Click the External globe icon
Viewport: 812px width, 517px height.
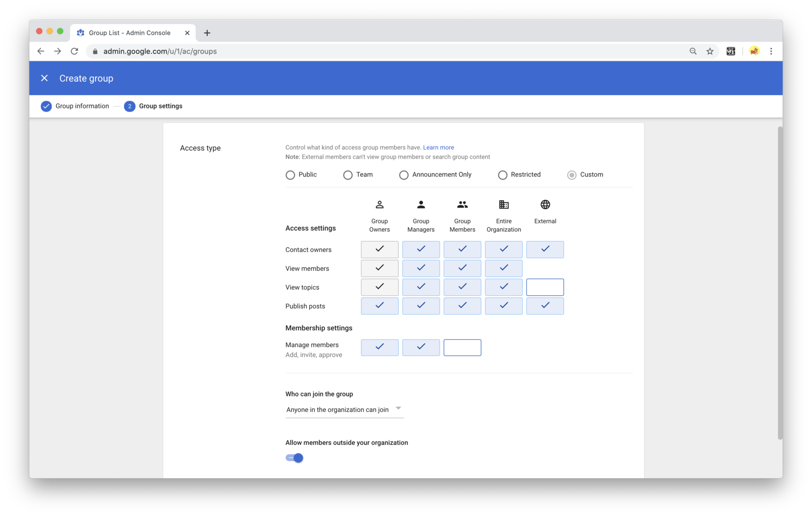tap(545, 205)
